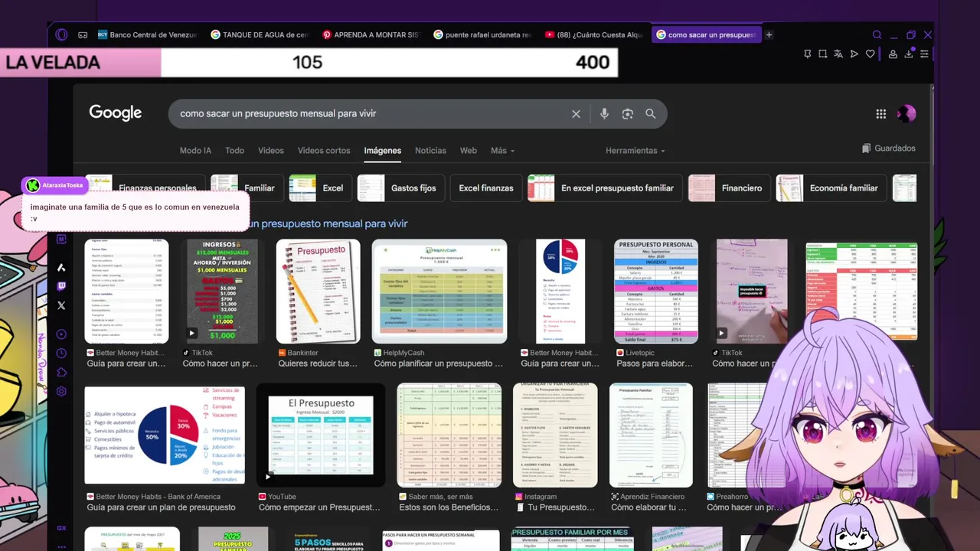This screenshot has height=551, width=980.
Task: Open the player icon in Opera sidebar
Action: click(61, 334)
